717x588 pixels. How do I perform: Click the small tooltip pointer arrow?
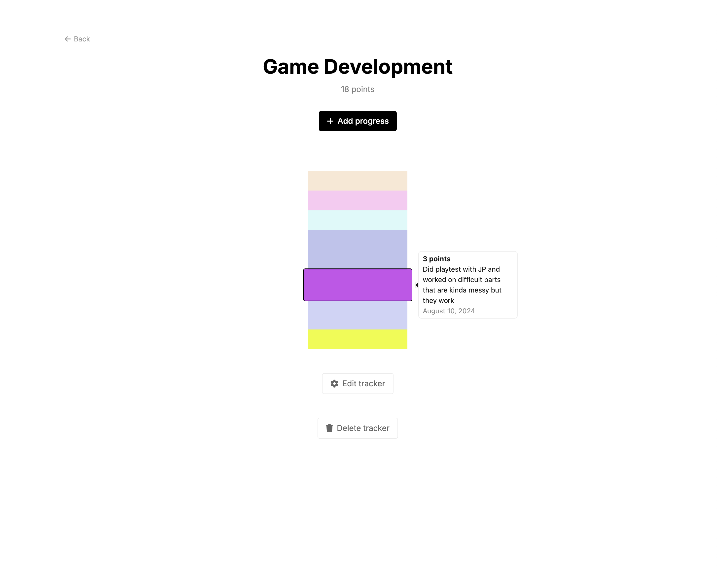pos(417,285)
